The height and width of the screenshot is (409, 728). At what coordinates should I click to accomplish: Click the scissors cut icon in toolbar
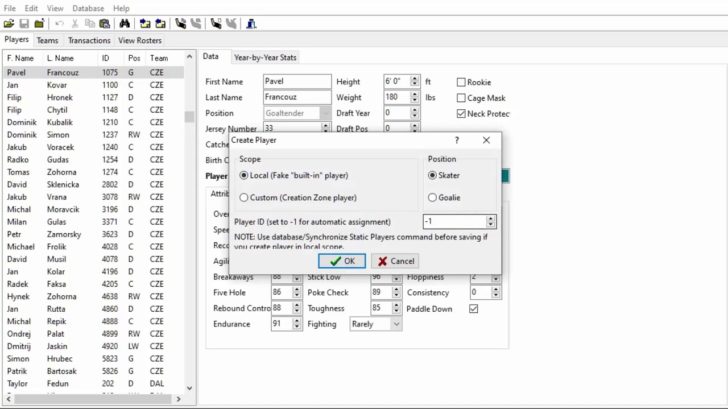(75, 23)
